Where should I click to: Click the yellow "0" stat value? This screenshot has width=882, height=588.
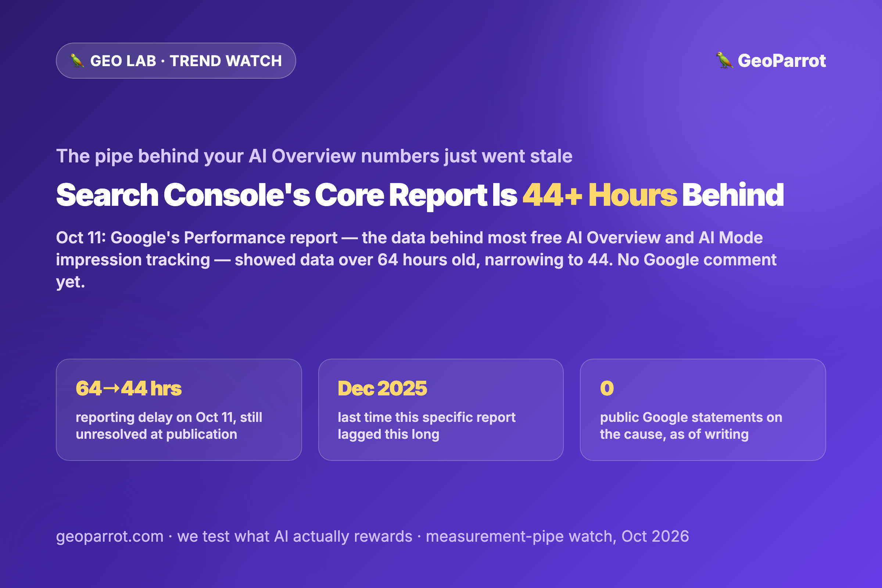click(x=607, y=388)
